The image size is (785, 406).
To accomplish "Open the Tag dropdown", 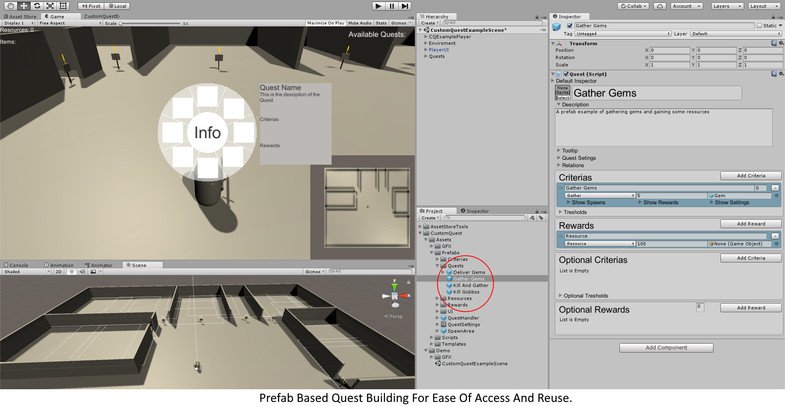I will click(x=622, y=34).
